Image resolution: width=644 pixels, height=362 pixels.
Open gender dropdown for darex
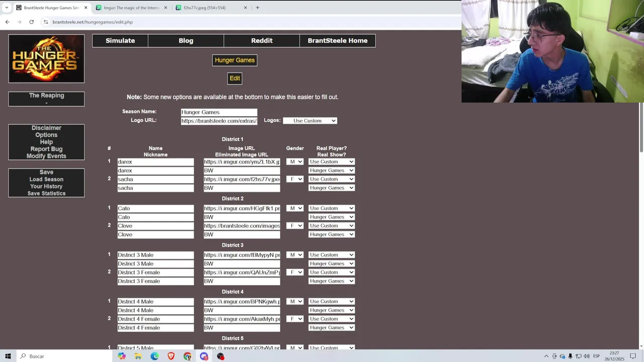click(x=295, y=162)
